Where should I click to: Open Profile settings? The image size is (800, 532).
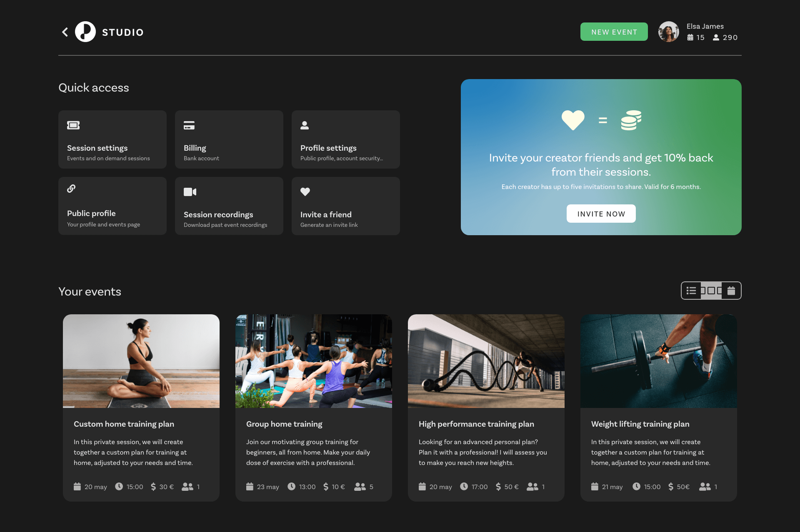click(x=345, y=139)
